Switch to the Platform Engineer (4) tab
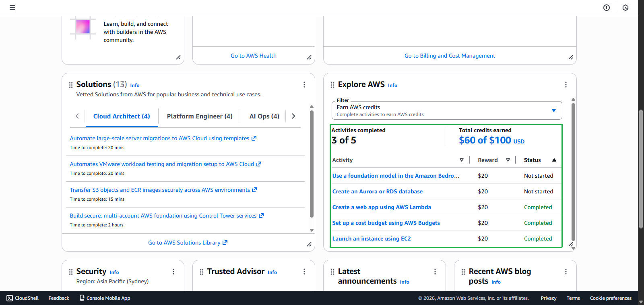The image size is (644, 305). point(200,116)
